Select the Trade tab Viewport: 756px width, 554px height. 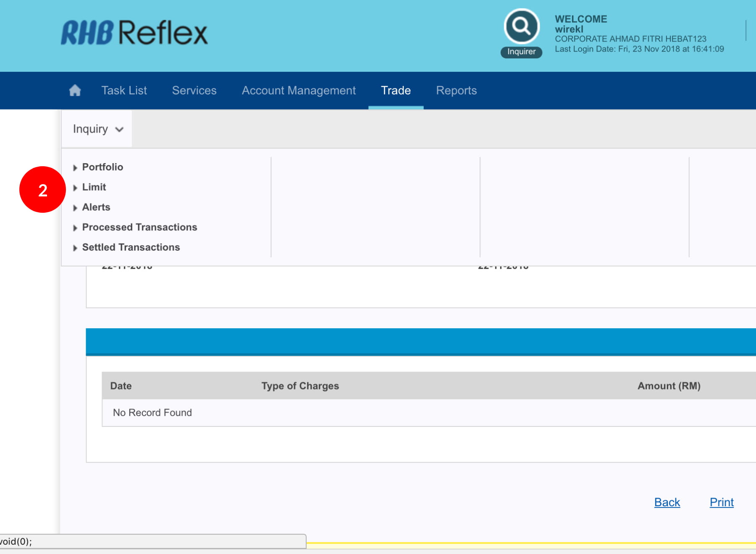point(396,90)
